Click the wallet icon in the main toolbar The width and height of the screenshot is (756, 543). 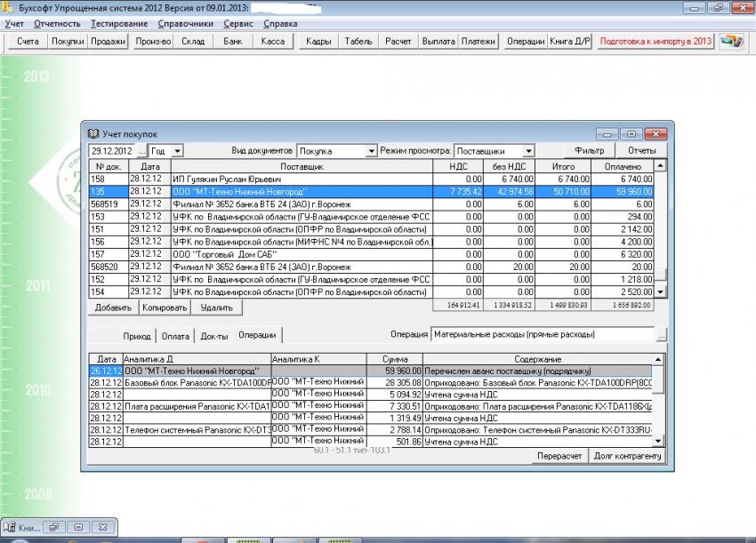pyautogui.click(x=731, y=42)
